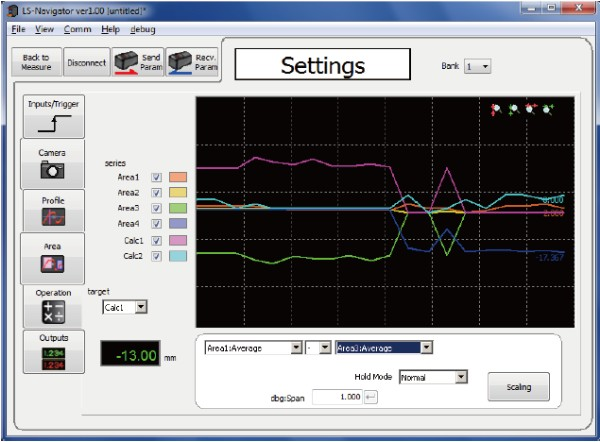Open the Outputs settings tab

(x=54, y=352)
